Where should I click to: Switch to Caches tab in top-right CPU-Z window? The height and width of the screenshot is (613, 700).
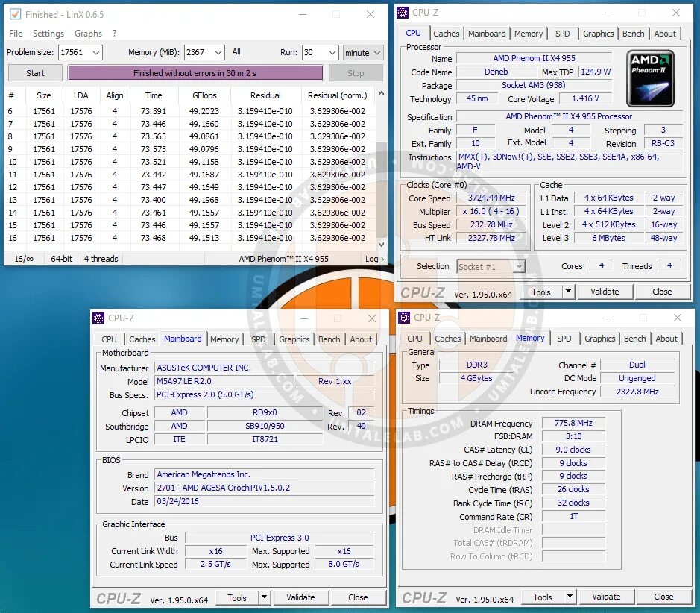click(x=446, y=34)
